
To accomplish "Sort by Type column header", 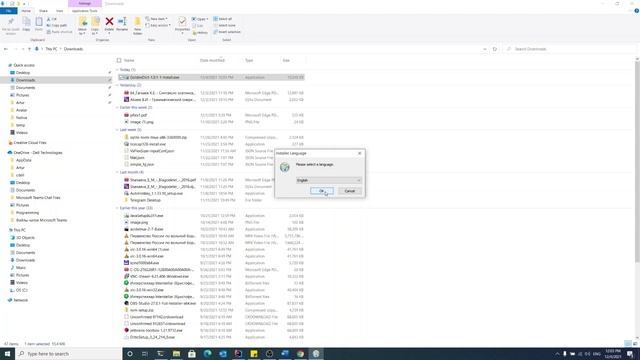I will [x=249, y=60].
